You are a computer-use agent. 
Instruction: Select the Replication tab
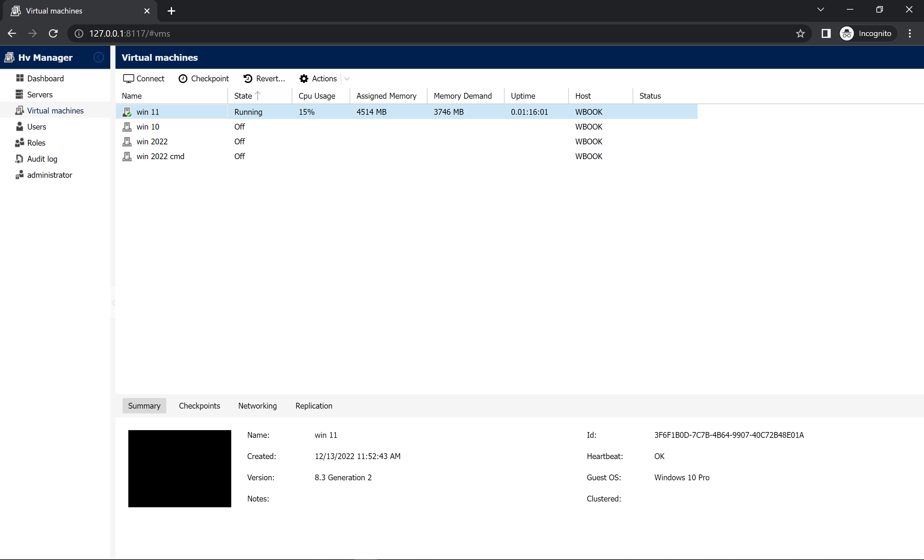[314, 406]
